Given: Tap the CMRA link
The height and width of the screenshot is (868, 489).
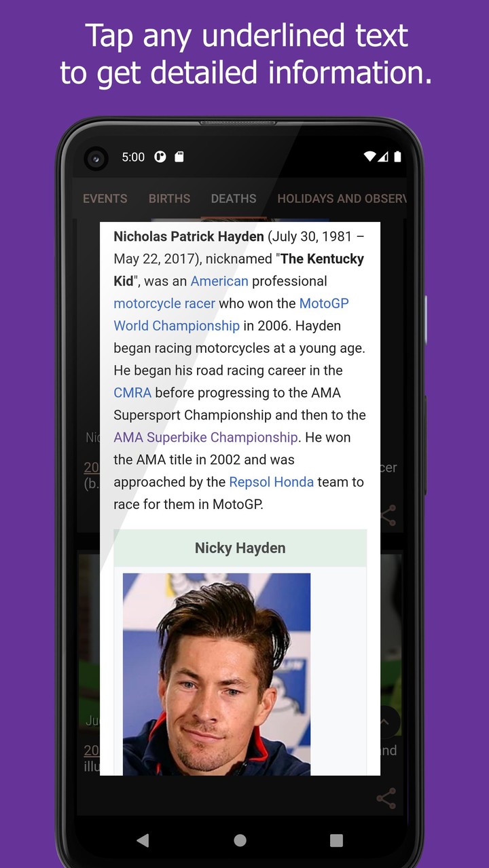Looking at the screenshot, I should pos(132,393).
